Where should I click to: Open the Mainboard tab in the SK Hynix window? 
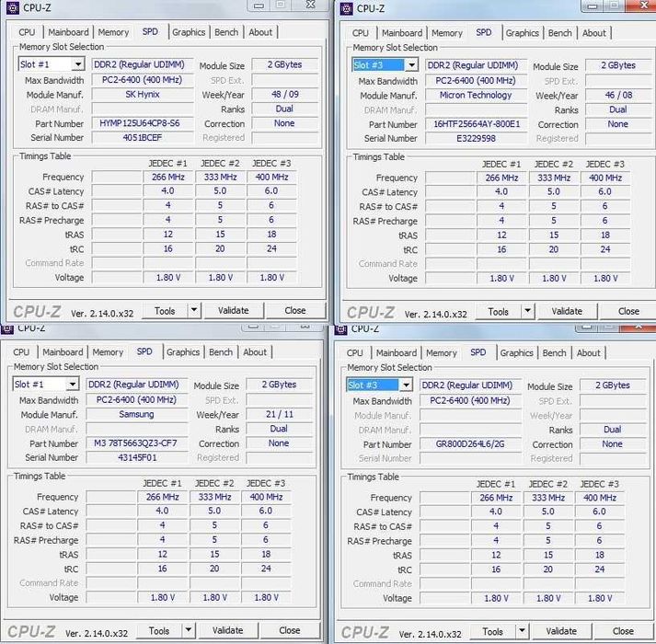(68, 32)
